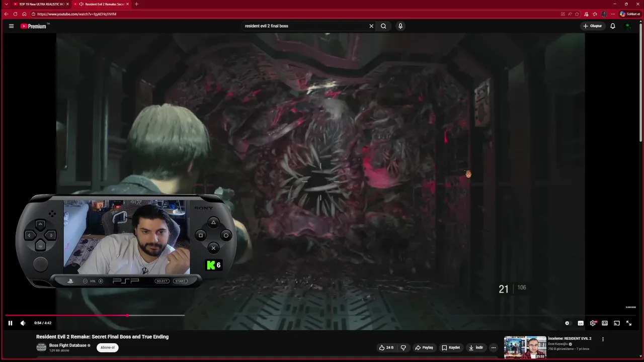Viewport: 644px width, 362px height.
Task: Open Boss Fight Database channel name
Action: pos(68,345)
